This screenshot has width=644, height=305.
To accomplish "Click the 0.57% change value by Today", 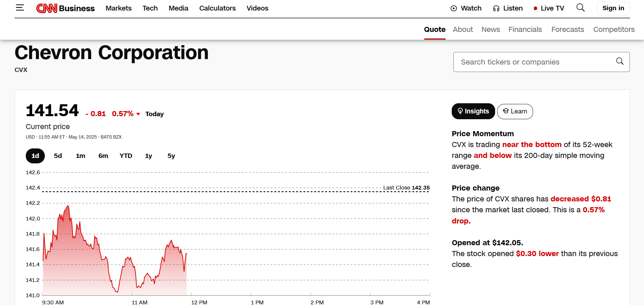I will tap(123, 114).
